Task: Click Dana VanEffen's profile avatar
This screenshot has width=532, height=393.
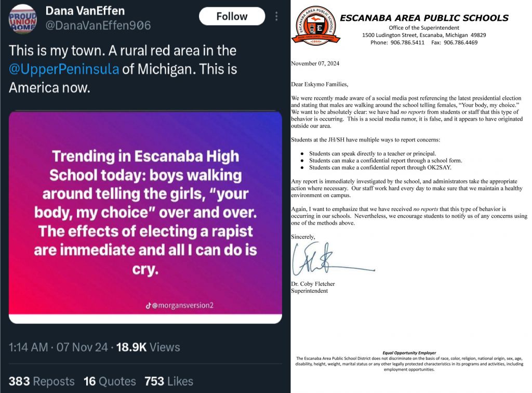Action: pyautogui.click(x=22, y=19)
